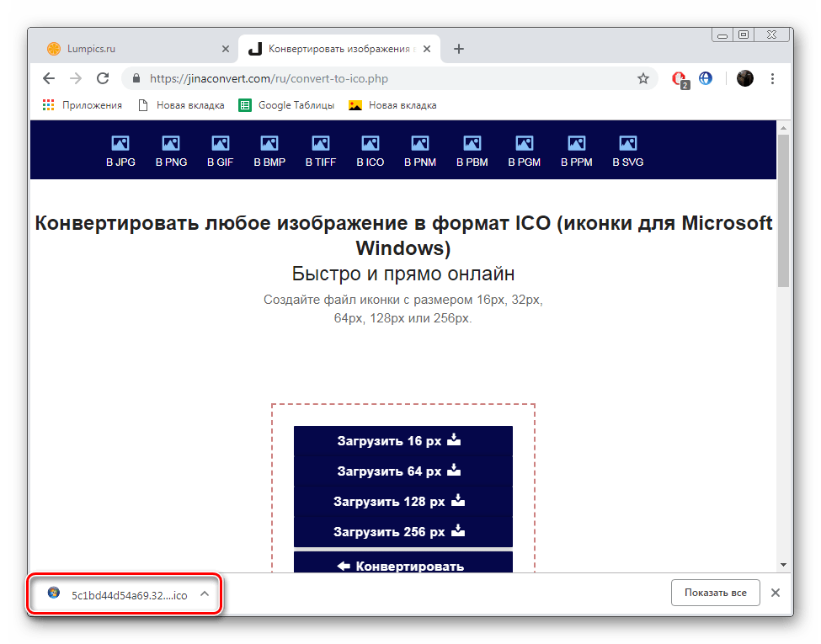Reload the current page
The image size is (821, 644).
pos(103,78)
